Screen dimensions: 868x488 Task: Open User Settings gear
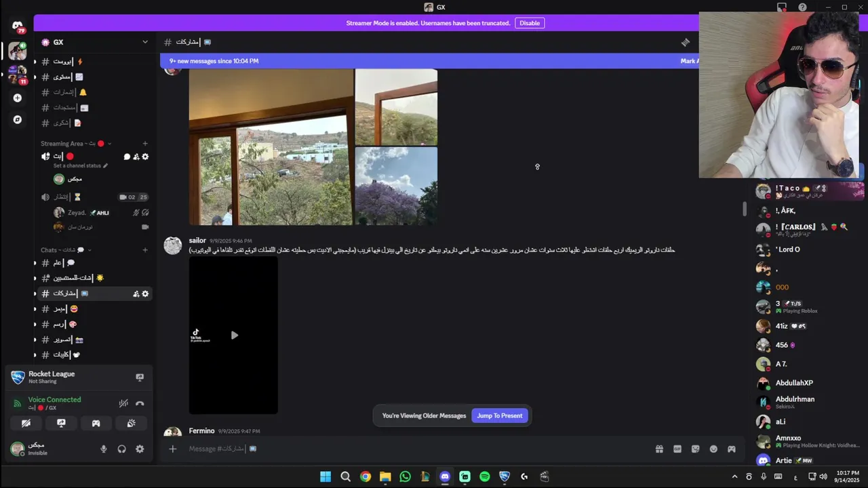click(x=140, y=449)
